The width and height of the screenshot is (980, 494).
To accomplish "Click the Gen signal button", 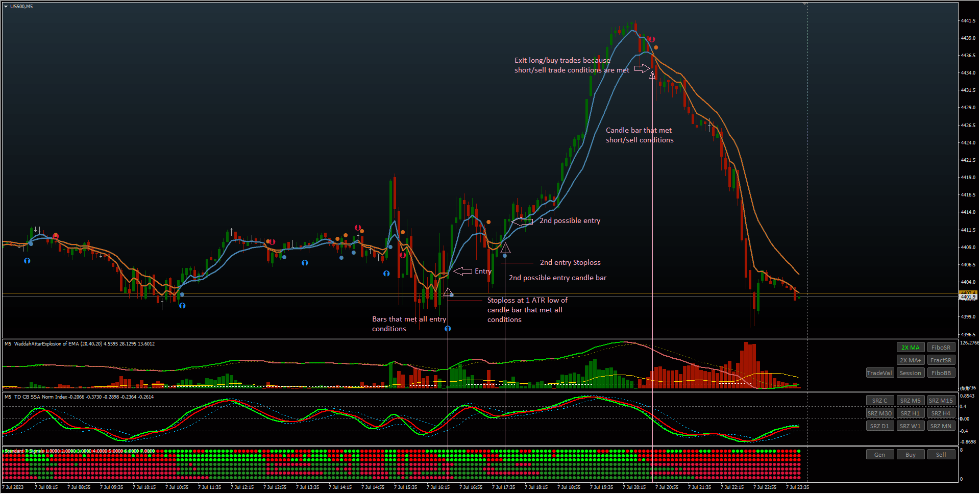I will [x=880, y=455].
